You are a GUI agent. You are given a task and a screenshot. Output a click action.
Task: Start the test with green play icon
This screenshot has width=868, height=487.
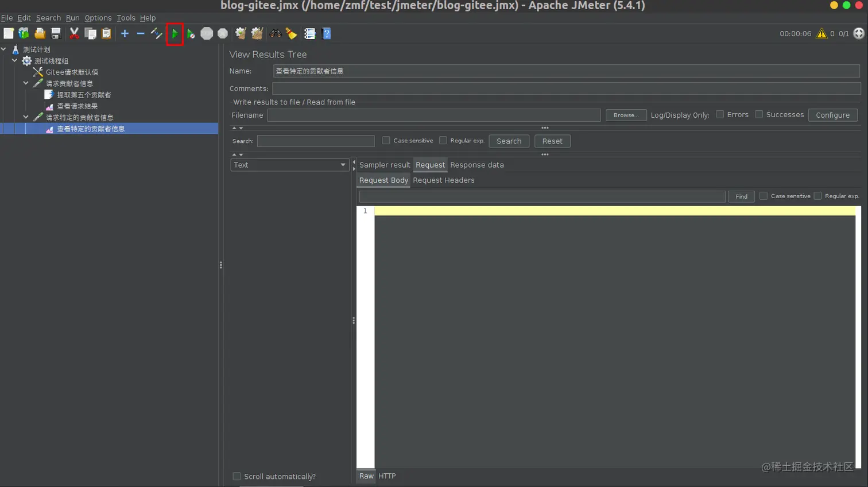point(175,34)
